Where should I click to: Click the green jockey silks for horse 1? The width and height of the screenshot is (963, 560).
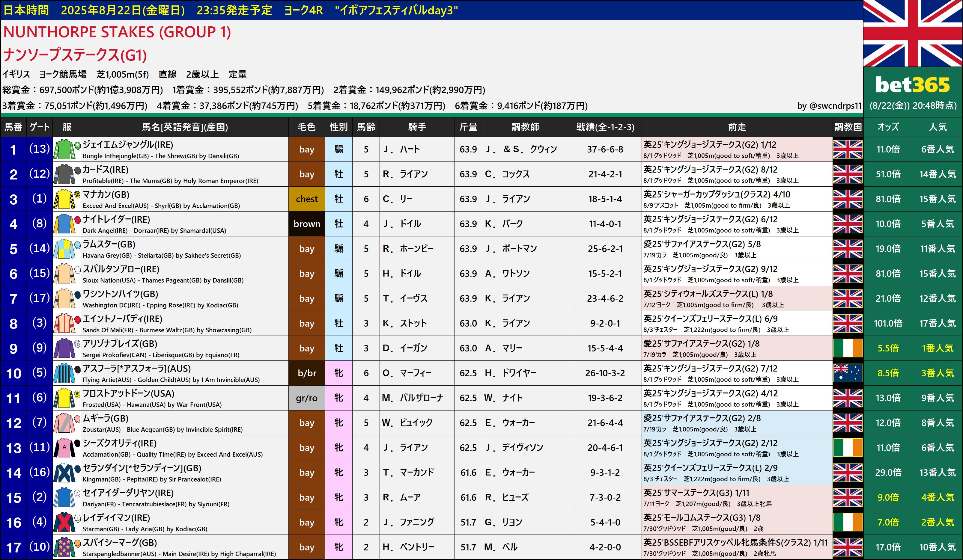click(64, 149)
